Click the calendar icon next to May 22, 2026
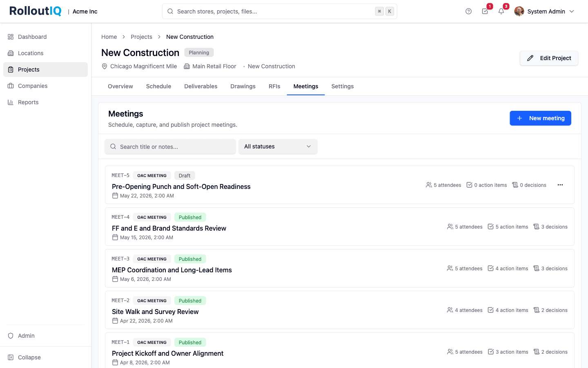588x368 pixels. coord(115,195)
